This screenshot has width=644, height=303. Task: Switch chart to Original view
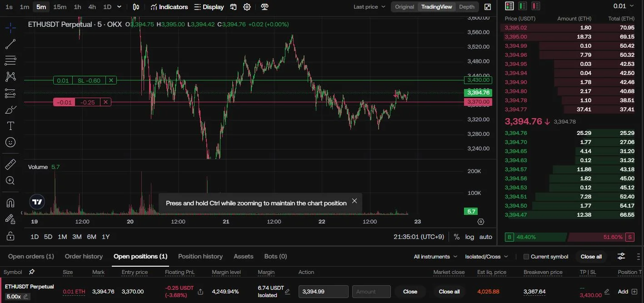(x=404, y=7)
